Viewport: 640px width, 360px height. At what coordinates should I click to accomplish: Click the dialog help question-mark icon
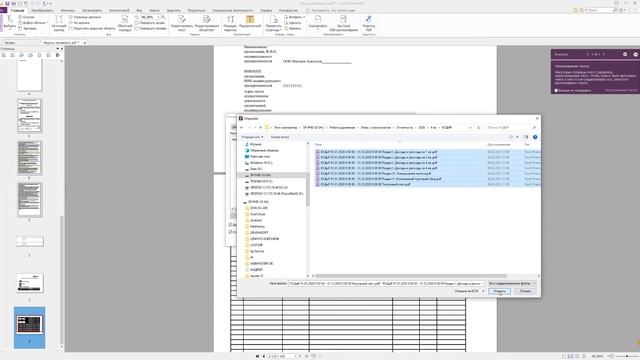(x=535, y=137)
